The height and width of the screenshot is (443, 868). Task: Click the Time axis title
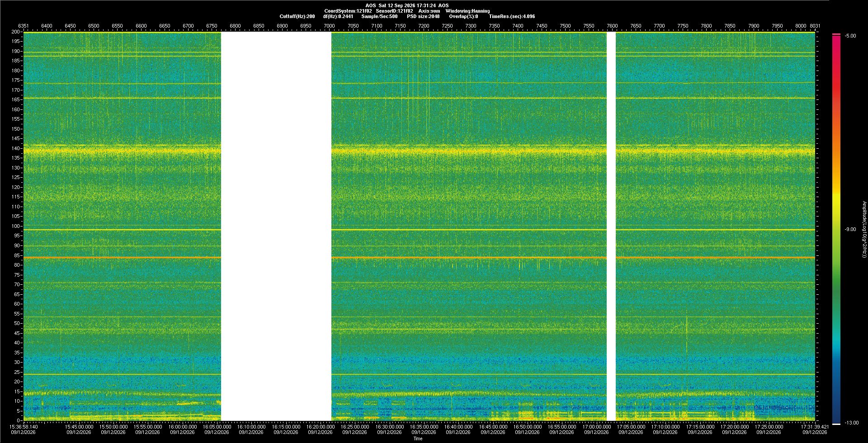pyautogui.click(x=418, y=438)
